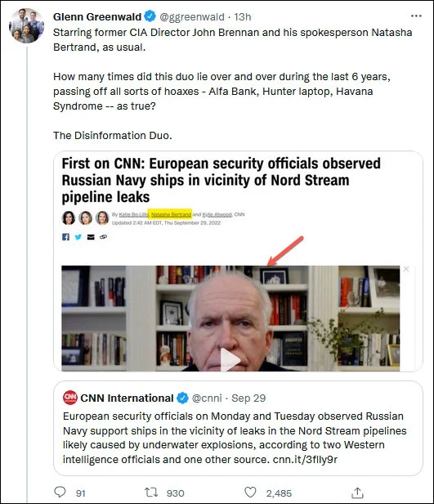This screenshot has width=434, height=504.
Task: Click the Sep 29 date on quoted tweet
Action: click(x=248, y=398)
